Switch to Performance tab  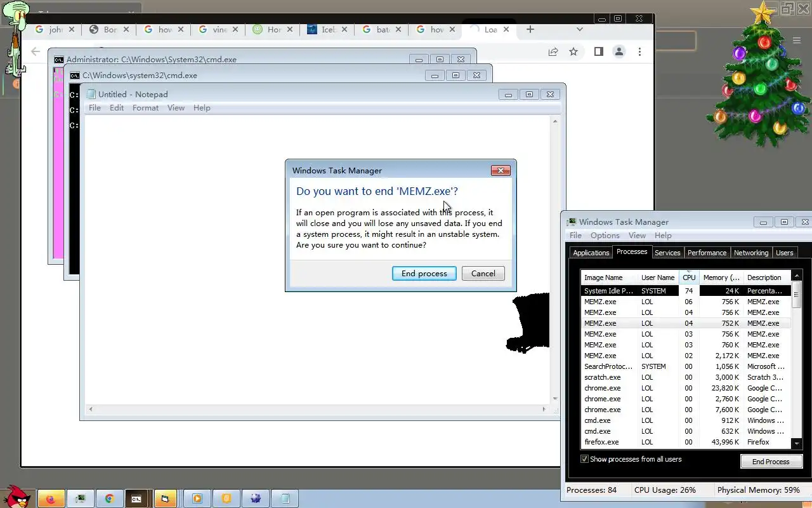click(x=707, y=253)
